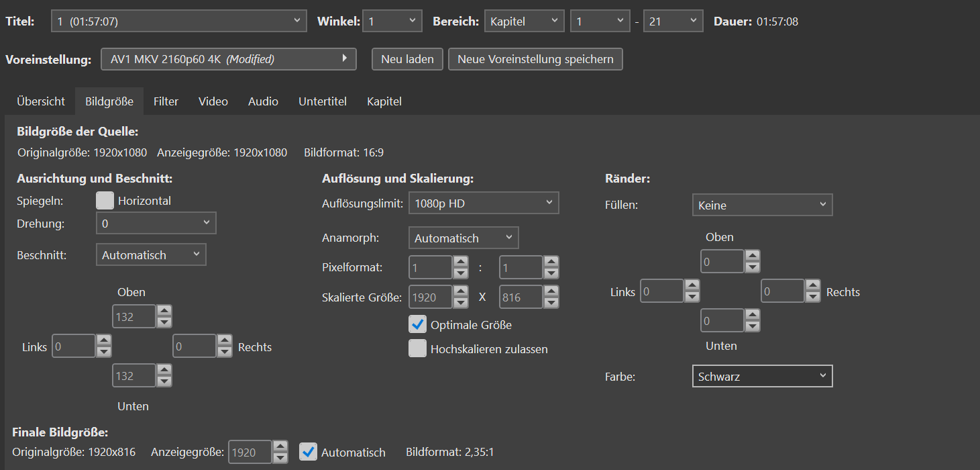This screenshot has width=980, height=470.
Task: Decrease Skalierte Größe height 816 with down arrow
Action: coord(551,303)
